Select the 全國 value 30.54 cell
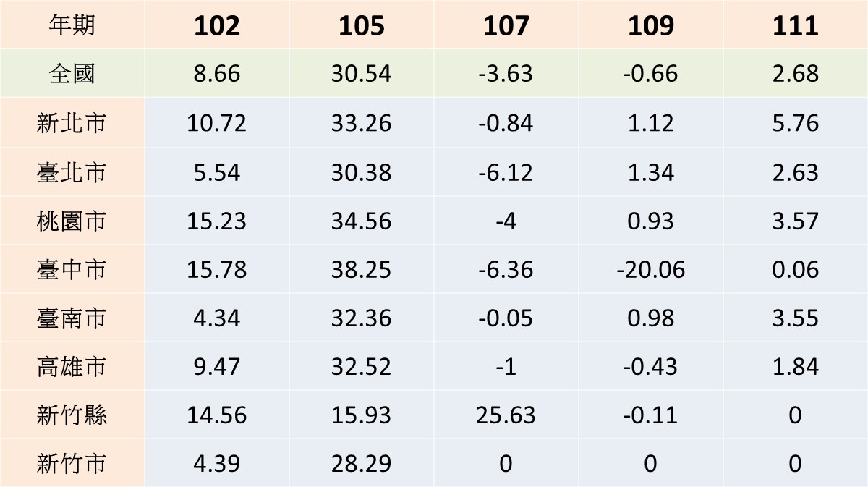 coord(362,74)
